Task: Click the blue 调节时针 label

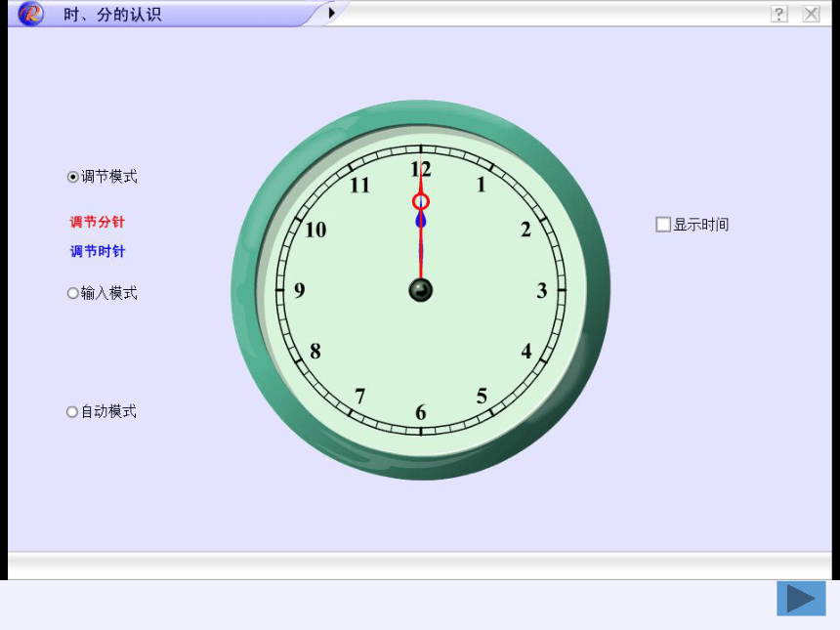Action: click(x=98, y=251)
